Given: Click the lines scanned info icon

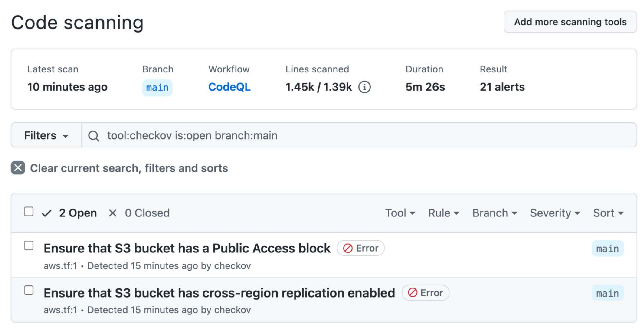Looking at the screenshot, I should click(x=364, y=87).
